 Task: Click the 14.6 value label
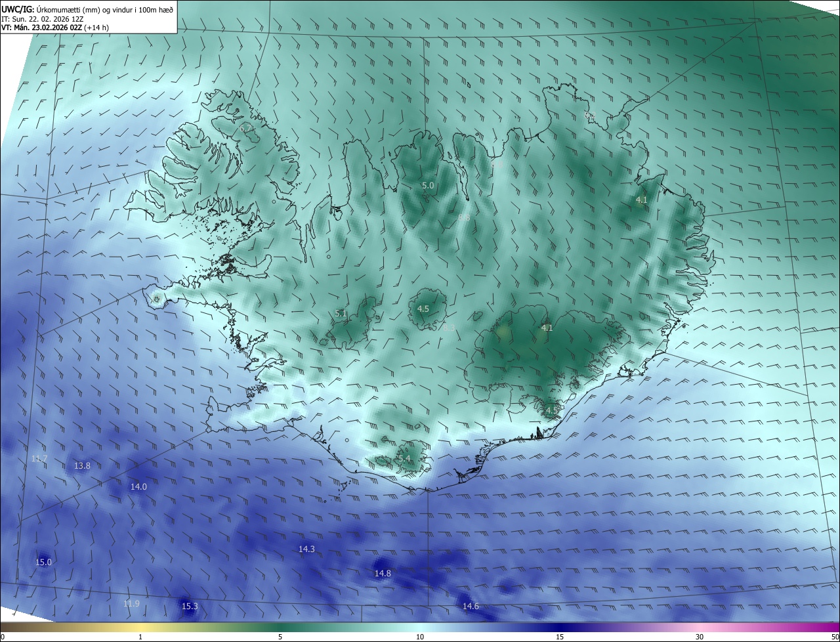(471, 606)
